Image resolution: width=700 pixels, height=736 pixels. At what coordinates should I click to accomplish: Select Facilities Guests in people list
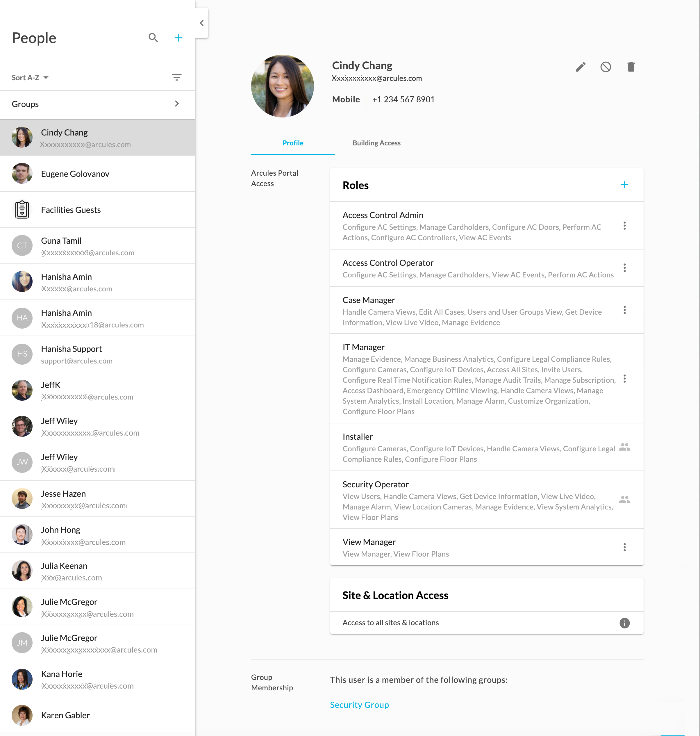98,210
